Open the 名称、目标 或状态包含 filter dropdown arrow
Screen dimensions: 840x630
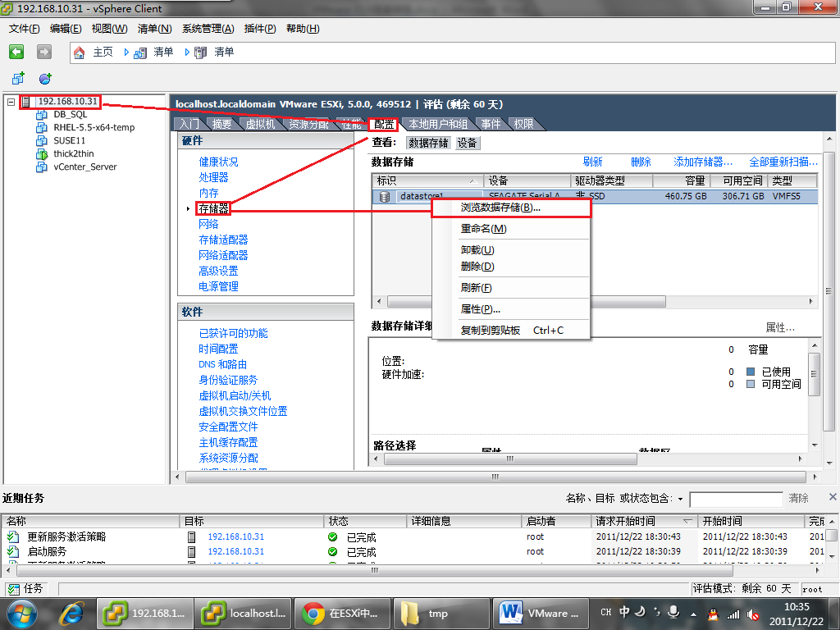680,499
